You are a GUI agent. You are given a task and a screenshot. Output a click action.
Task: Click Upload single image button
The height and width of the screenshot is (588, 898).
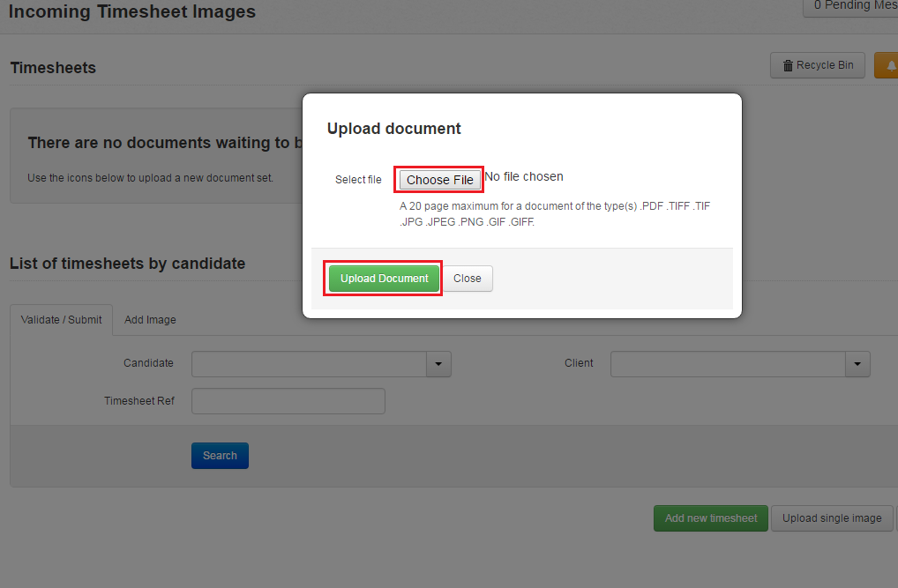point(832,518)
